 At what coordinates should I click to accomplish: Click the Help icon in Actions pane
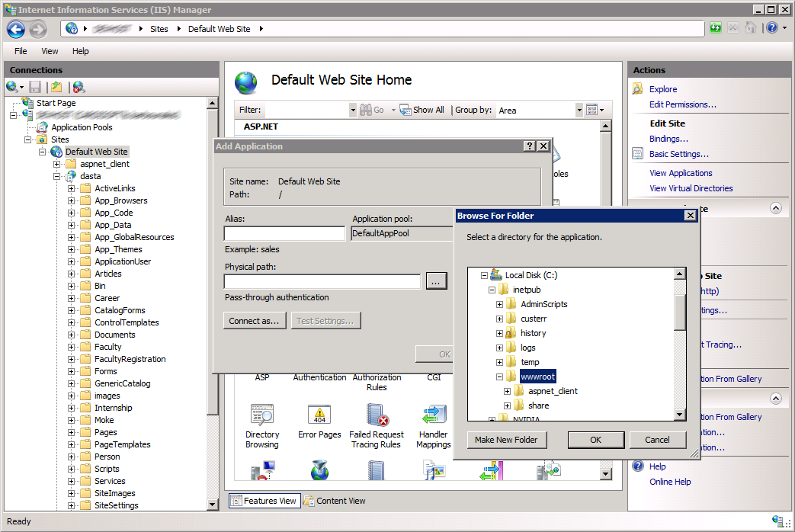(x=638, y=466)
